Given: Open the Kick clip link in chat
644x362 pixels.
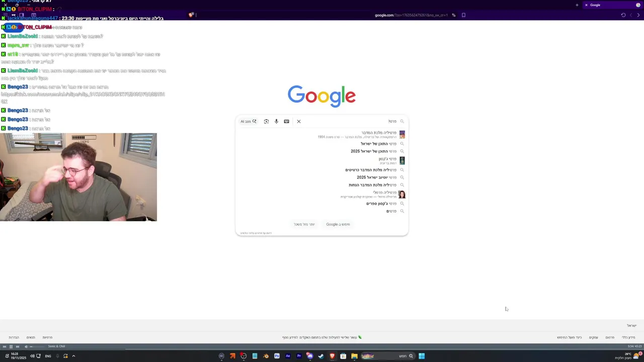Looking at the screenshot, I should (x=83, y=97).
